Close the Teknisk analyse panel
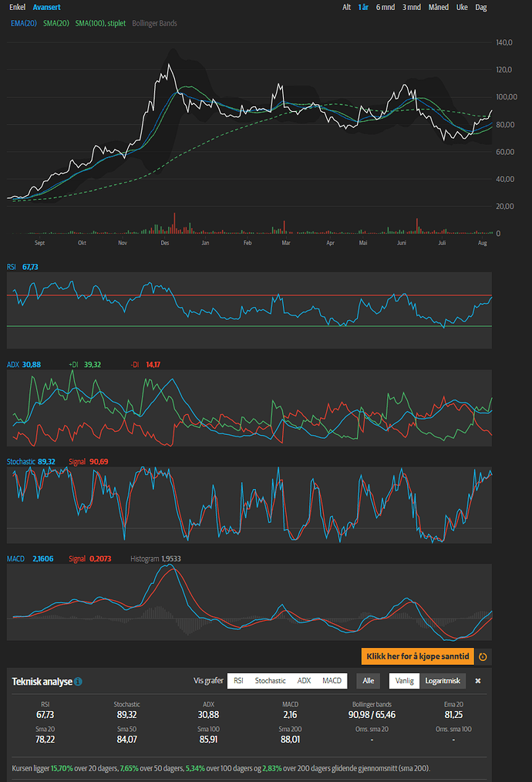This screenshot has height=782, width=532. click(x=477, y=681)
